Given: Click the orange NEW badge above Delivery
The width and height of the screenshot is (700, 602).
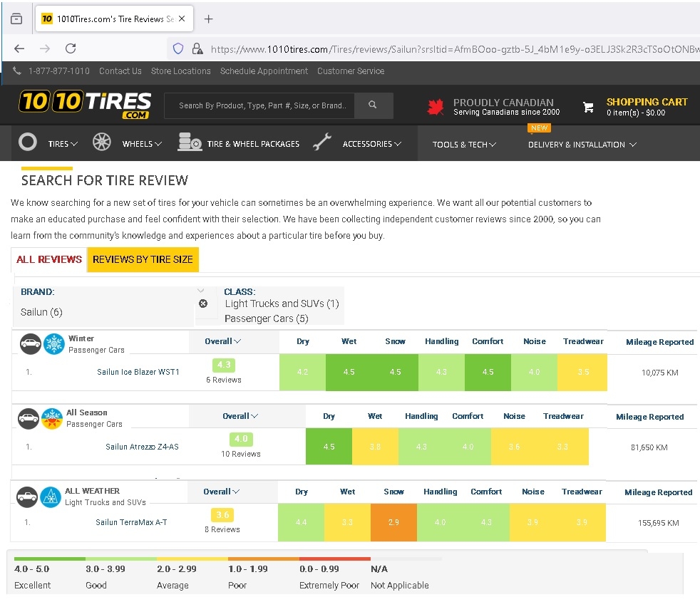Looking at the screenshot, I should coord(540,128).
